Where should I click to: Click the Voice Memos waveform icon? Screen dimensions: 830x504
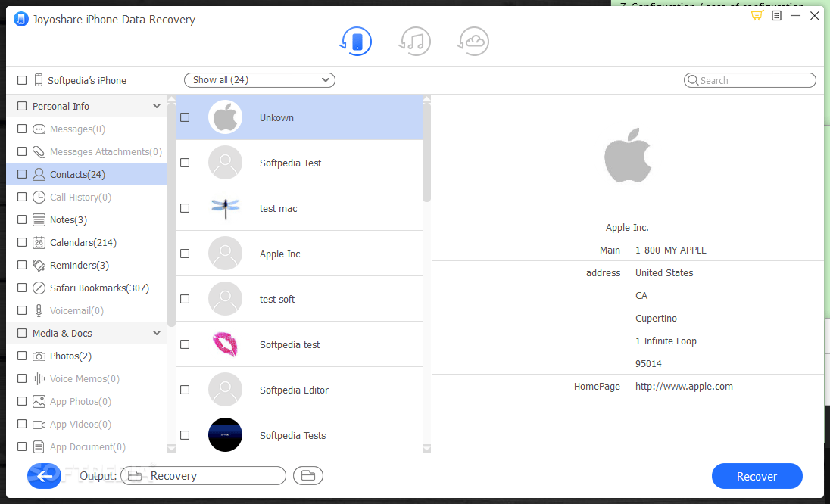39,378
